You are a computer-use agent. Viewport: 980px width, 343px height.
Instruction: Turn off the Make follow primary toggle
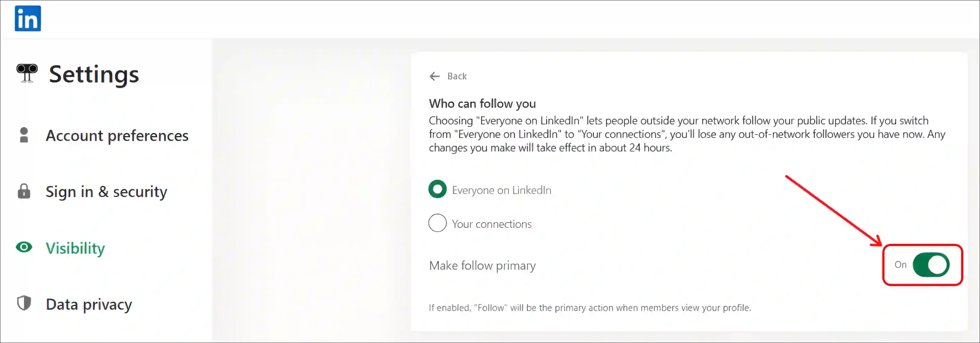coord(931,265)
